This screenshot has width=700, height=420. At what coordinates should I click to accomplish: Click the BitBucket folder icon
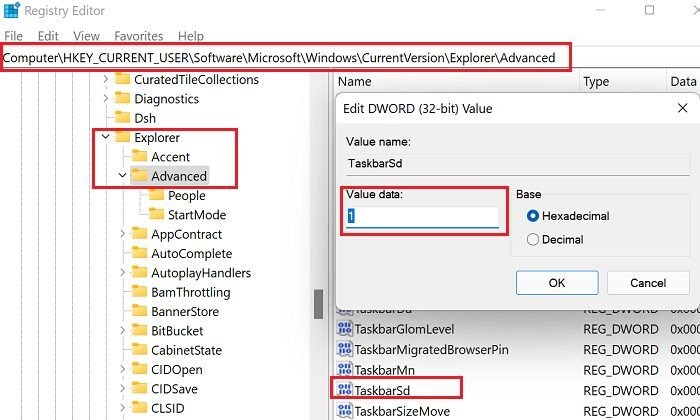(139, 330)
